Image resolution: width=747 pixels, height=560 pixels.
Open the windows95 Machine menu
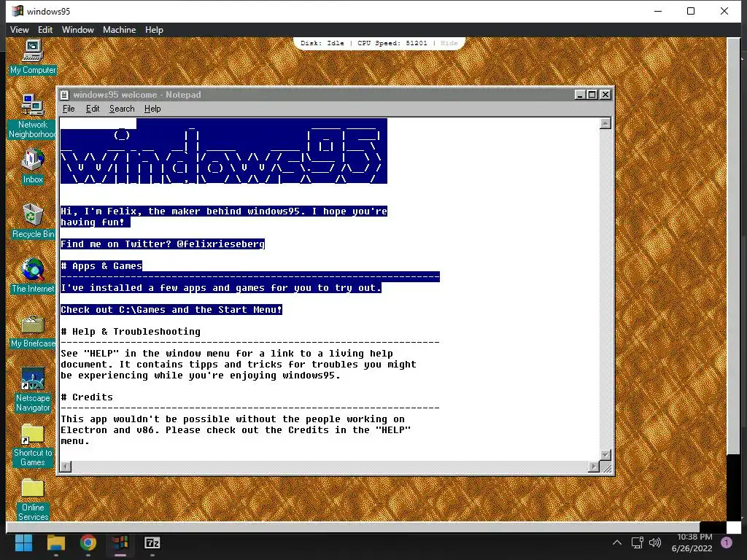(x=119, y=29)
